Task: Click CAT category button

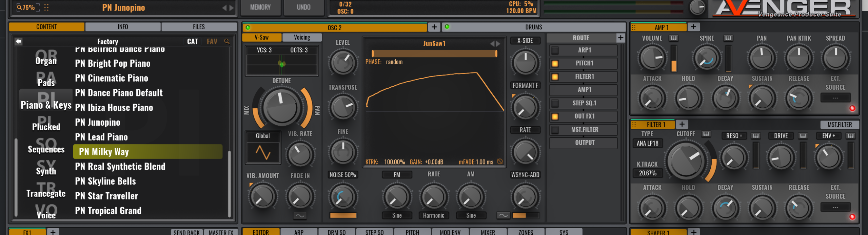Action: 193,41
